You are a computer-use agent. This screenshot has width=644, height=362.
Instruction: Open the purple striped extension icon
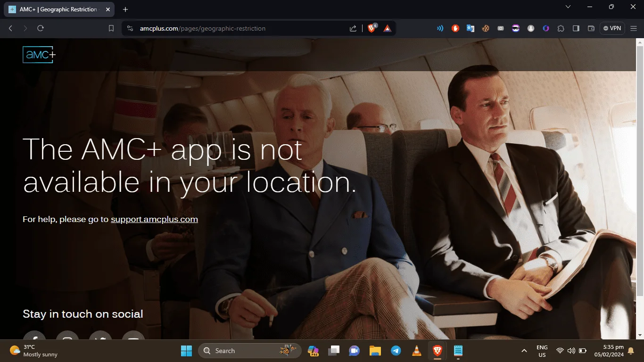pos(516,28)
